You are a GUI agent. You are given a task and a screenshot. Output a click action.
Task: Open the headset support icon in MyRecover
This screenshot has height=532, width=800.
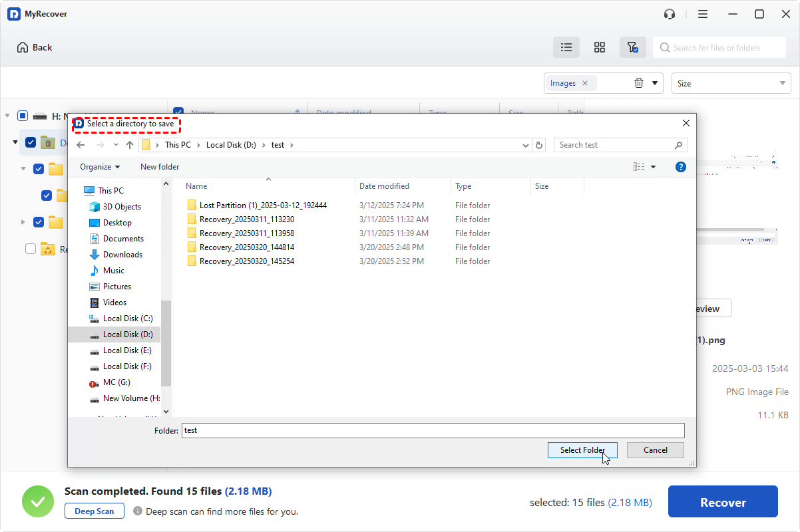pyautogui.click(x=670, y=14)
